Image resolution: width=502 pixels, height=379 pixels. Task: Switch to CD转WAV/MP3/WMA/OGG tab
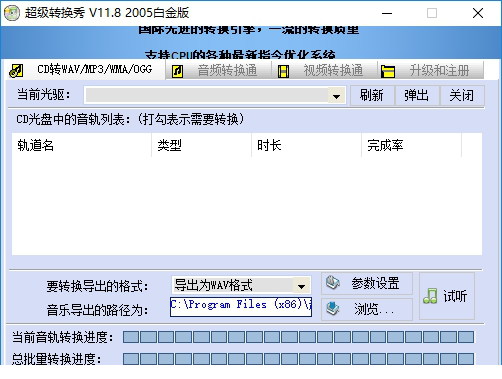(87, 70)
